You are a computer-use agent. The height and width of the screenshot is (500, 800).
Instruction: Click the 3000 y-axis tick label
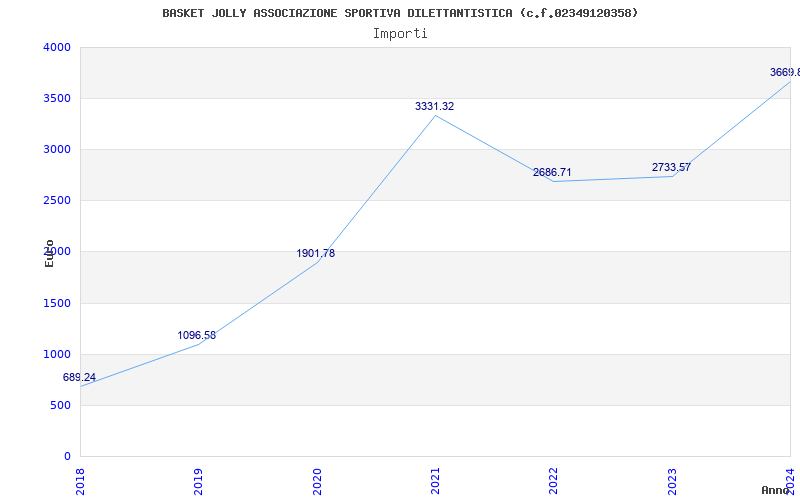click(x=57, y=150)
